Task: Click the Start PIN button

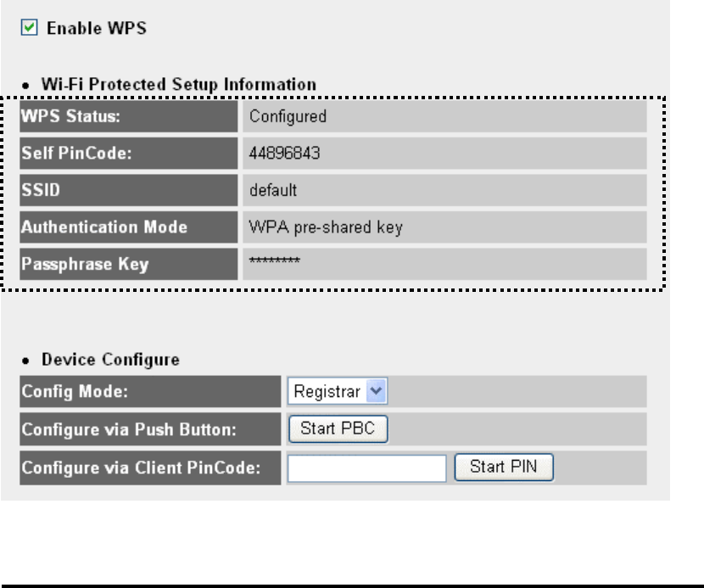Action: click(504, 468)
